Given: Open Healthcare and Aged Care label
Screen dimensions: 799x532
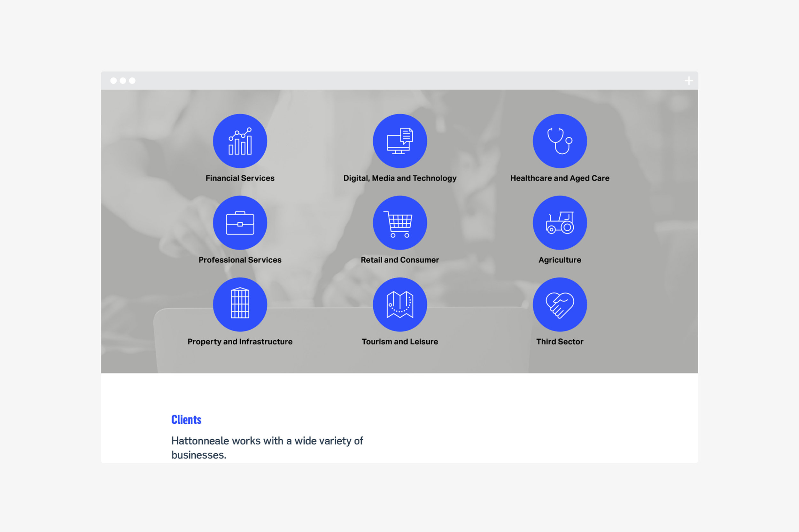Looking at the screenshot, I should tap(560, 179).
